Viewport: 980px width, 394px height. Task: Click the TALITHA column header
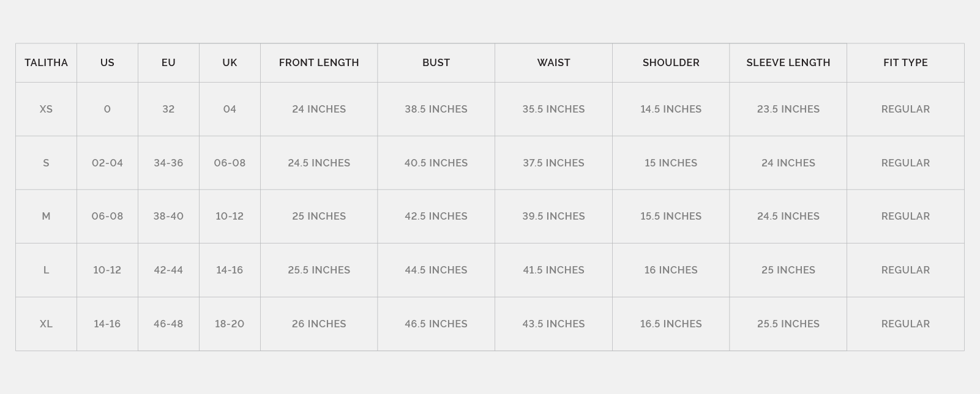(x=46, y=62)
